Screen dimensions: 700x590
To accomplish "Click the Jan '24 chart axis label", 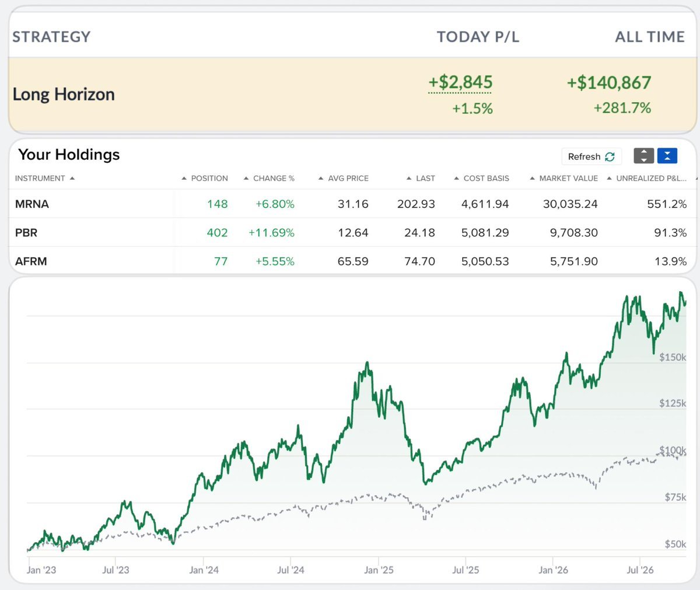I will (204, 570).
